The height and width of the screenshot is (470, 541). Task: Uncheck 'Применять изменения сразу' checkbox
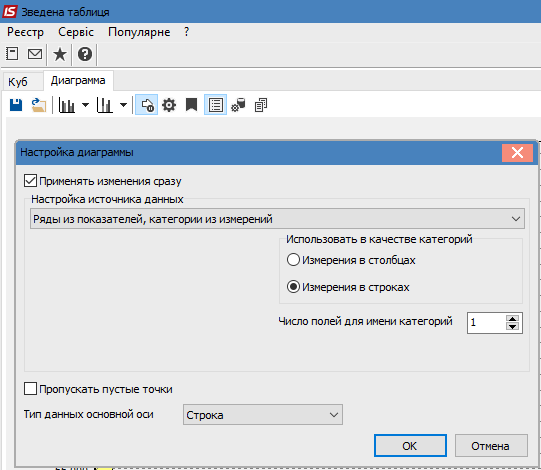[30, 181]
